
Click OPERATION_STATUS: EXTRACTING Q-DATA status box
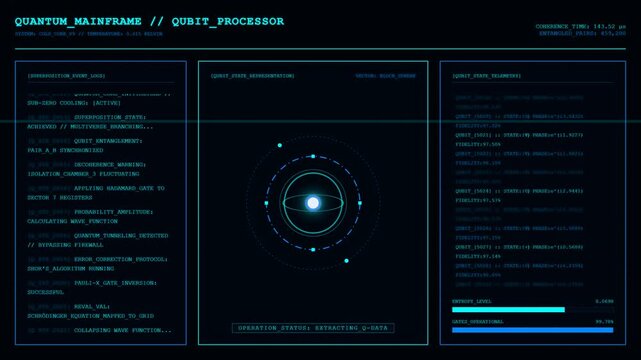tap(313, 328)
